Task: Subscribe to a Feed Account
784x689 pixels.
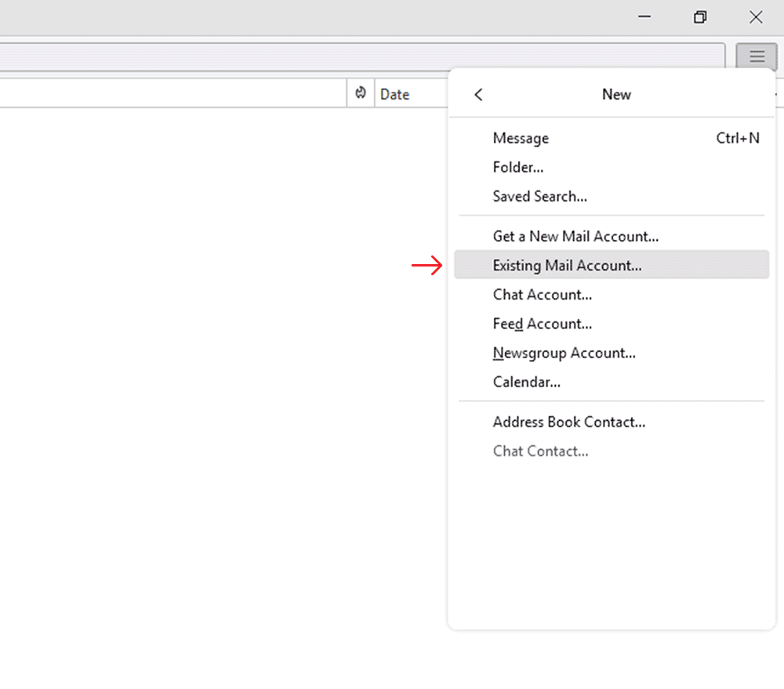Action: coord(542,323)
